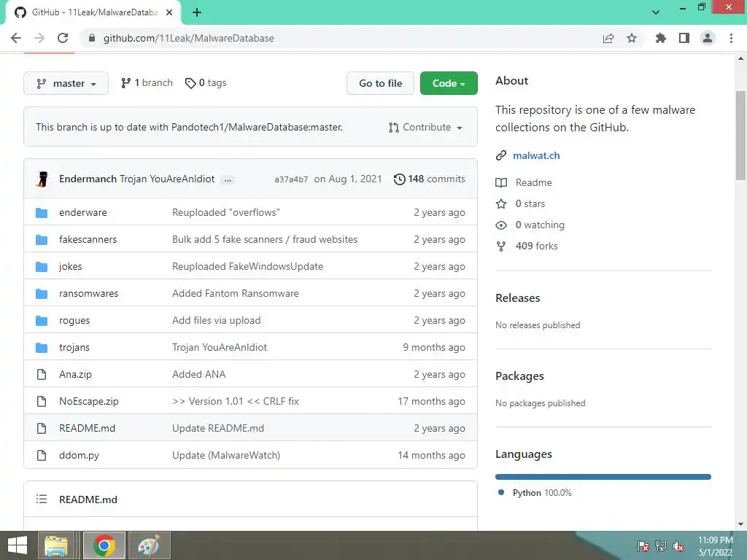Open README outline list icon
Image resolution: width=747 pixels, height=560 pixels.
[42, 499]
